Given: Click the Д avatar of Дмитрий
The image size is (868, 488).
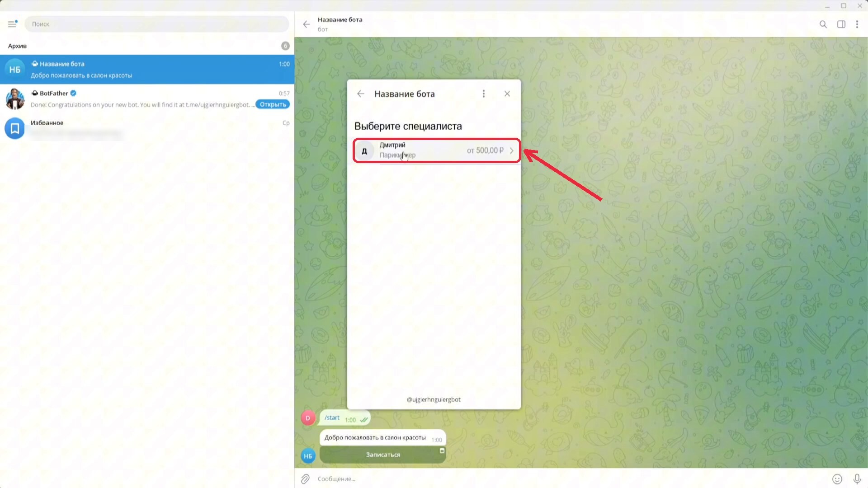Looking at the screenshot, I should pos(364,151).
